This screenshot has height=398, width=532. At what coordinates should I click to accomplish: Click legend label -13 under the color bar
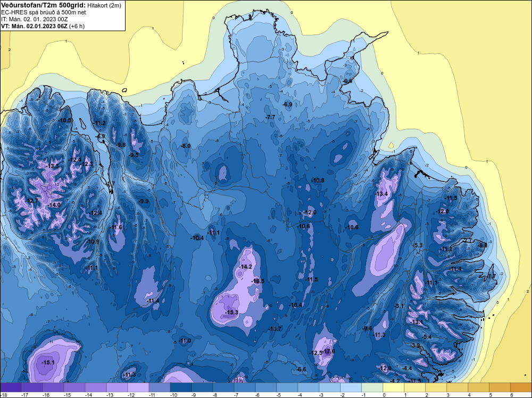[x=110, y=395]
